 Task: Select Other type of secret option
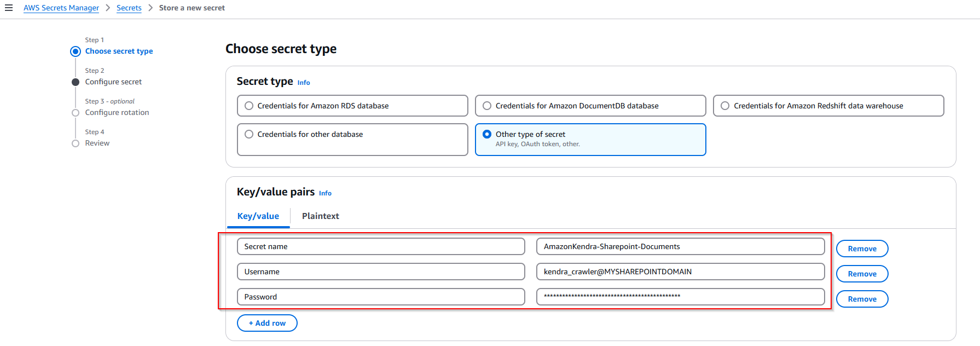tap(487, 134)
